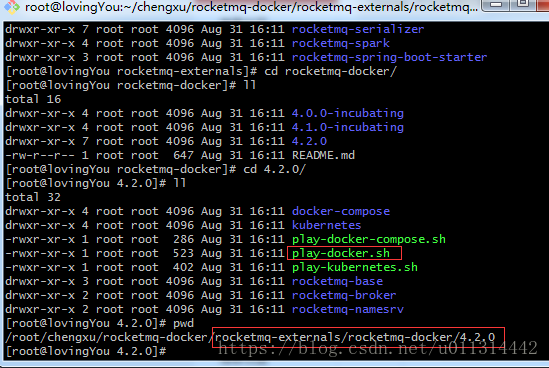Click the 647 file size value

coord(183,155)
